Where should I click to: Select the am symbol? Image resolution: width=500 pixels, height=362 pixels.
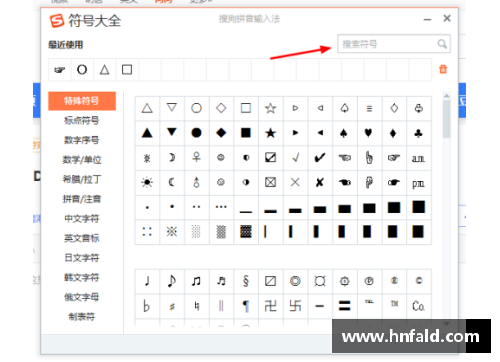tap(418, 158)
